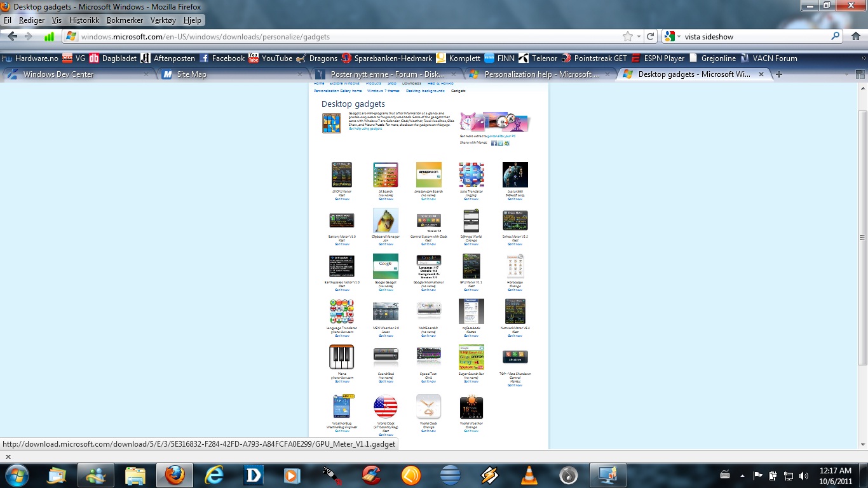Switch to the Site Map tab

click(x=233, y=74)
